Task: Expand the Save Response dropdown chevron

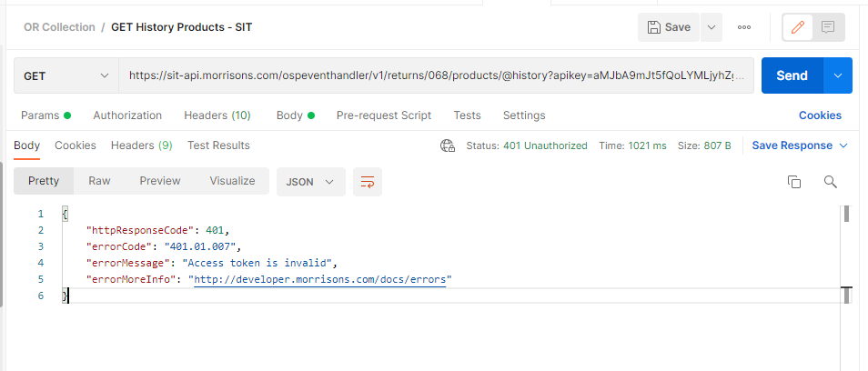Action: (843, 146)
